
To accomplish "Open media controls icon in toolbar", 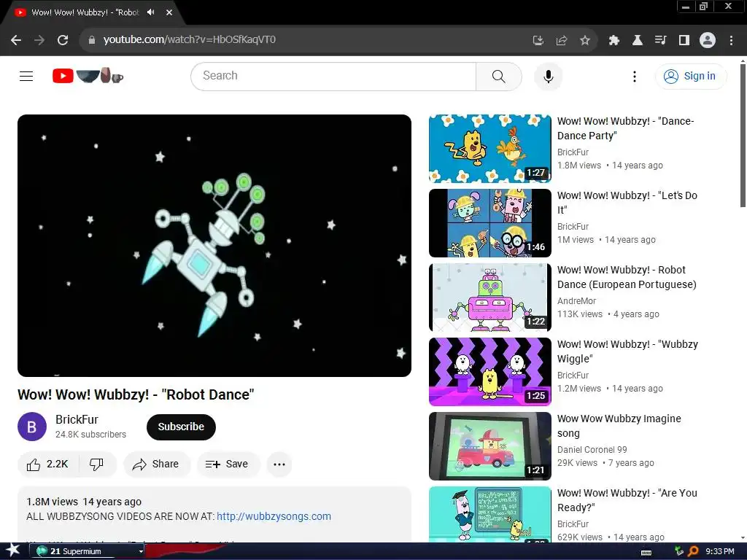I will click(661, 40).
